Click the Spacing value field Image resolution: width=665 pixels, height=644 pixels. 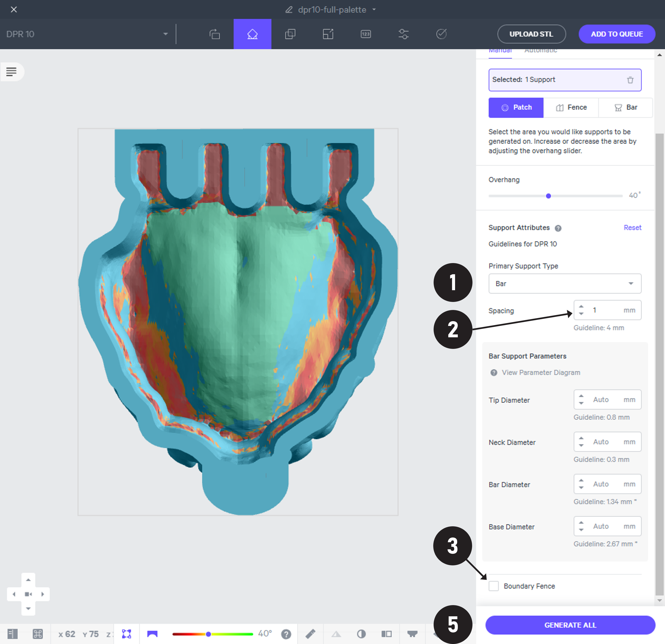607,310
